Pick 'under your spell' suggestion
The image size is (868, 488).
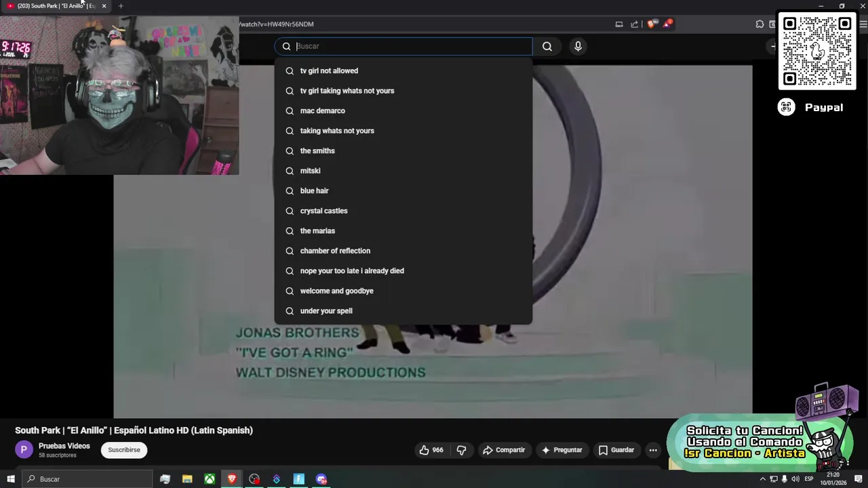[x=403, y=310]
